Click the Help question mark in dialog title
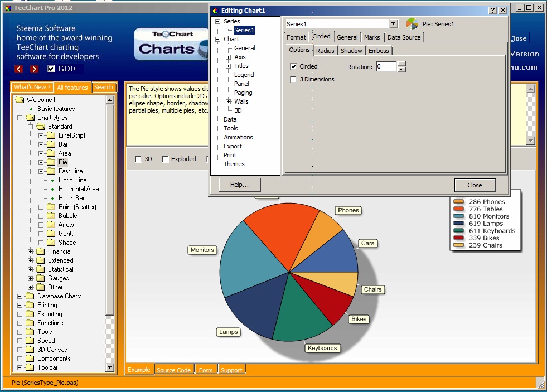 (492, 11)
